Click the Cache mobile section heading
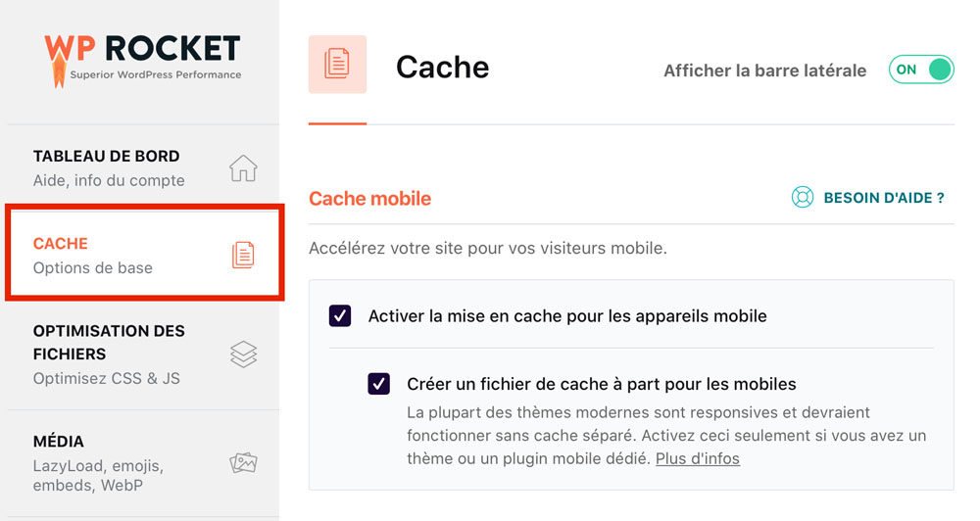 370,199
